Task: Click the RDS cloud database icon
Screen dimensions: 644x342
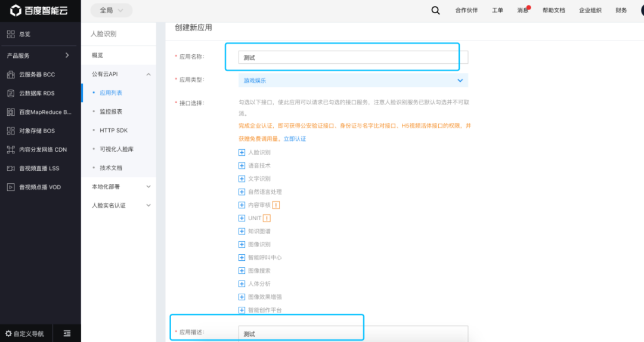Action: point(11,93)
